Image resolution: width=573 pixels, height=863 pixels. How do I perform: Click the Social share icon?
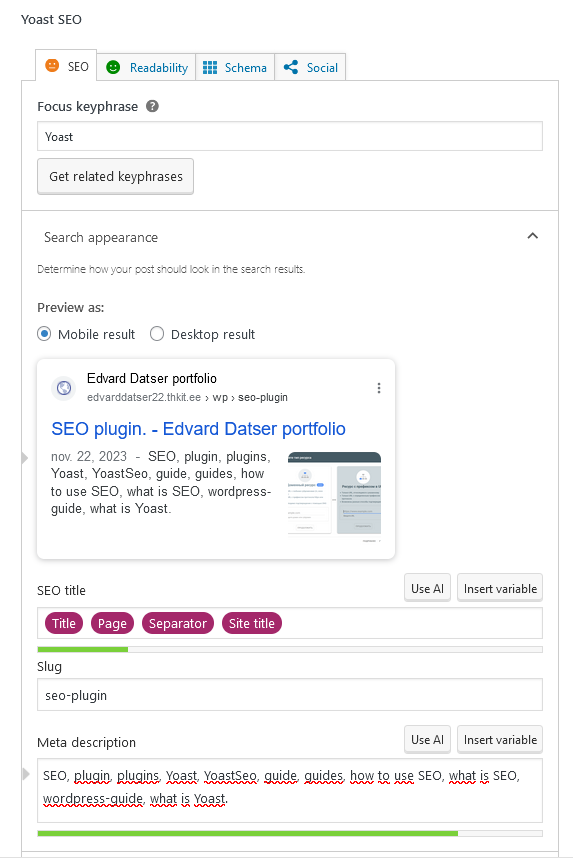(291, 67)
